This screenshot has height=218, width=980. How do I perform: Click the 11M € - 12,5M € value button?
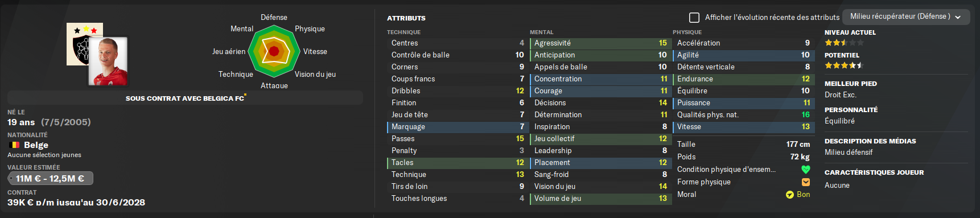[x=50, y=179]
